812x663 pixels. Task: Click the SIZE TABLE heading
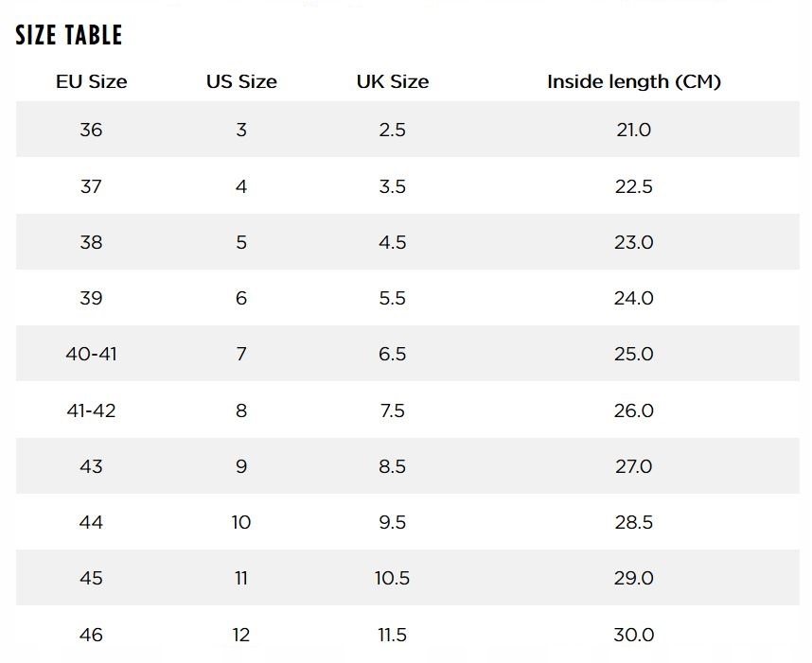tap(69, 36)
